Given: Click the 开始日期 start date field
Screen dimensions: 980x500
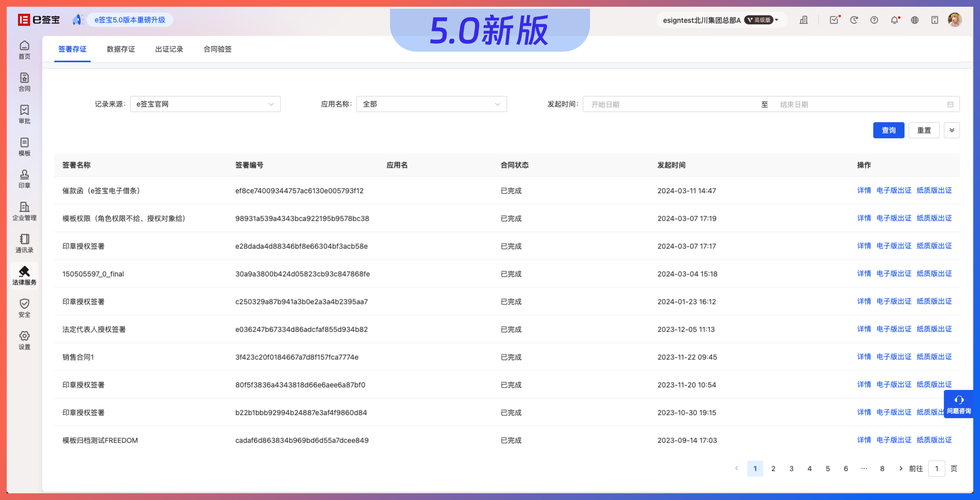Looking at the screenshot, I should click(x=670, y=104).
